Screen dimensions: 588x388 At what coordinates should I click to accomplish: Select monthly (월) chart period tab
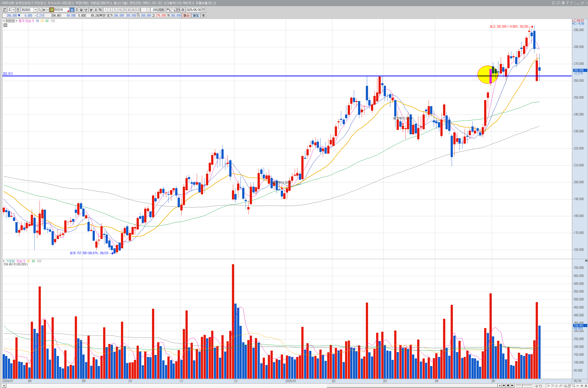pyautogui.click(x=81, y=10)
